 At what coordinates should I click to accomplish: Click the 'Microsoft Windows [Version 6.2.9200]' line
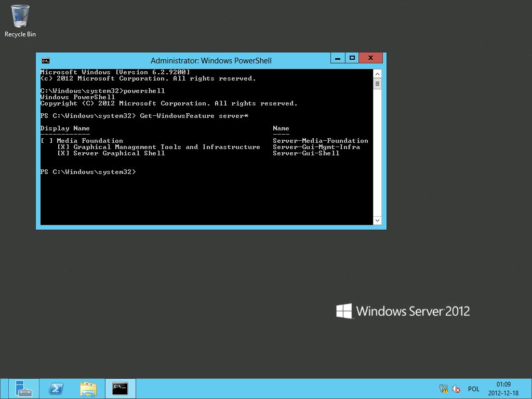click(x=115, y=72)
